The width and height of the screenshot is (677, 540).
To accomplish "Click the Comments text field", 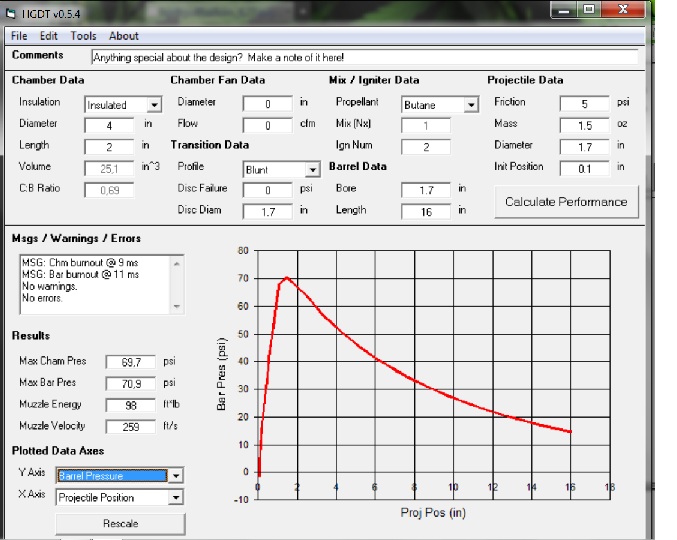I will point(364,57).
